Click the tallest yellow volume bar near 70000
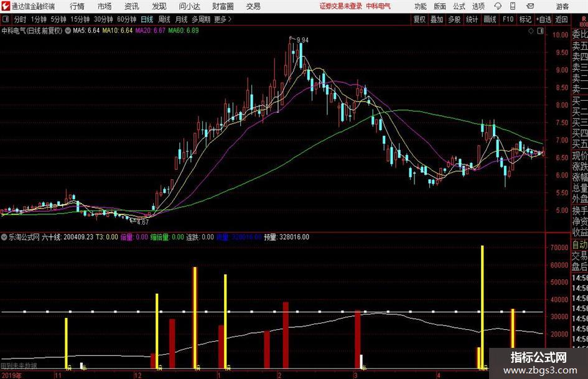Screen dimensions: 588x379 tap(482, 307)
